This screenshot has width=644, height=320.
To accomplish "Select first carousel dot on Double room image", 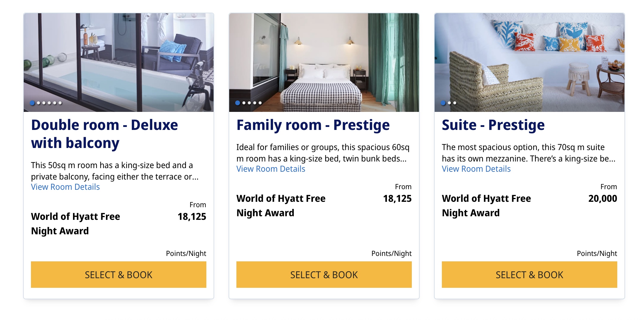I will [32, 103].
